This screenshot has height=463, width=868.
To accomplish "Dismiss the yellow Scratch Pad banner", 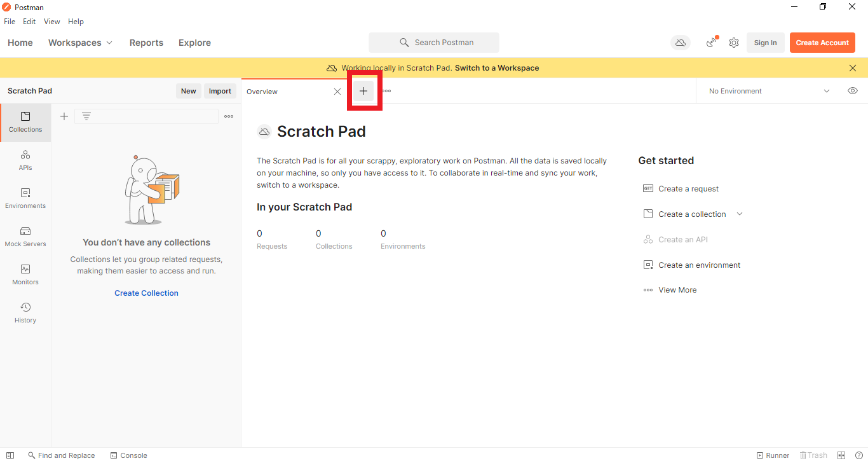I will click(853, 68).
